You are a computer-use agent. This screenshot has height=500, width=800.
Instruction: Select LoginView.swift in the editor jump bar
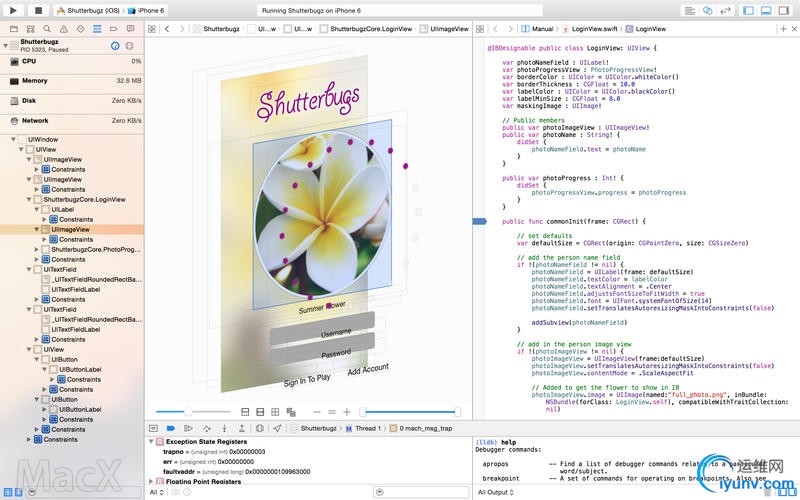coord(598,30)
